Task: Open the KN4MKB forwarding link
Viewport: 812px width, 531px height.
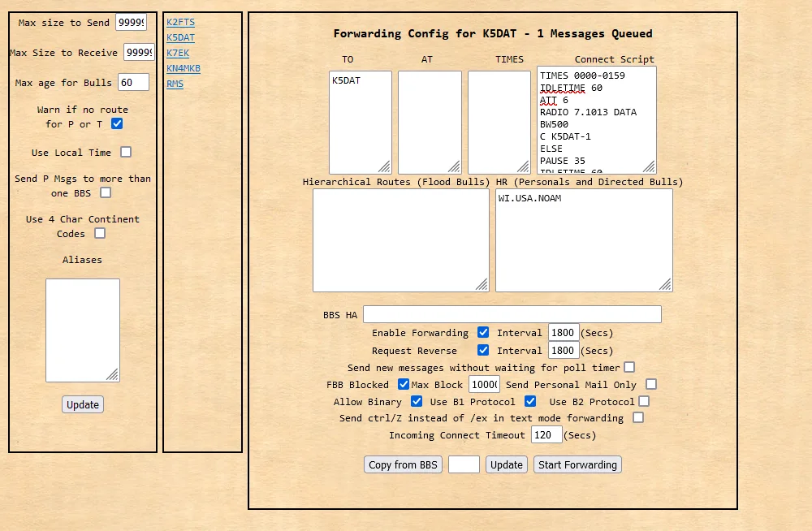Action: (x=184, y=68)
